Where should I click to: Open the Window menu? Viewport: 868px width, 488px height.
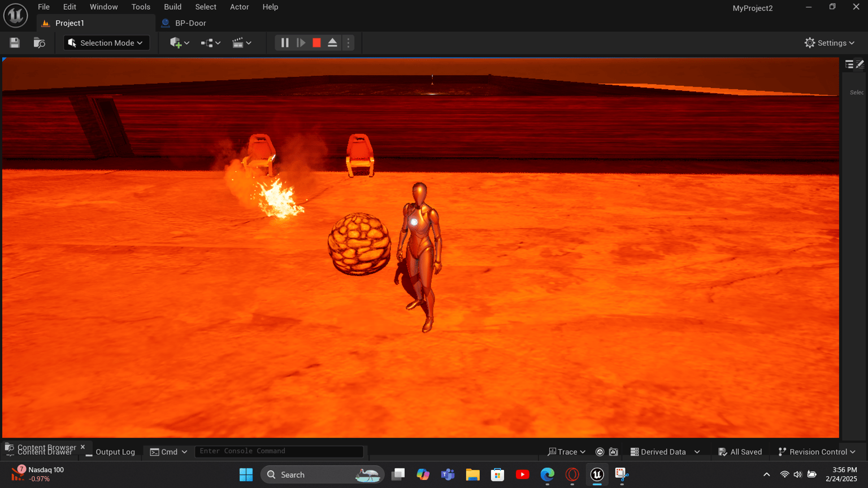(103, 7)
